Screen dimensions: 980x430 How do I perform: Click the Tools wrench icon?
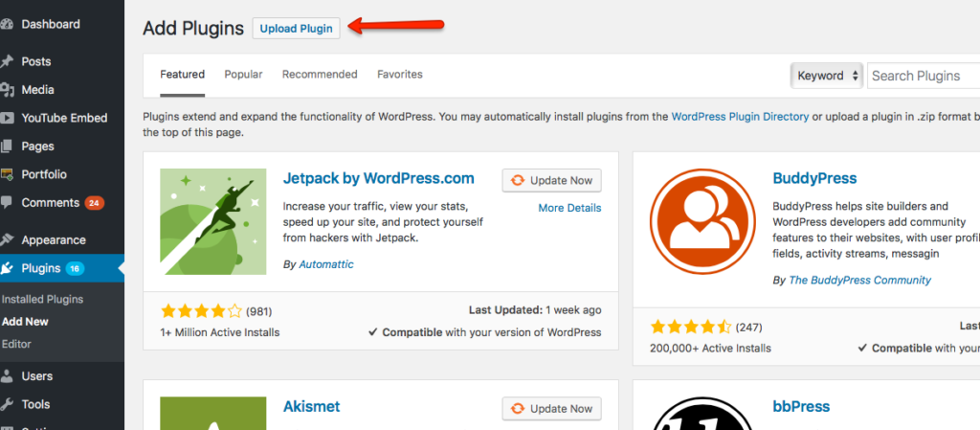7,404
